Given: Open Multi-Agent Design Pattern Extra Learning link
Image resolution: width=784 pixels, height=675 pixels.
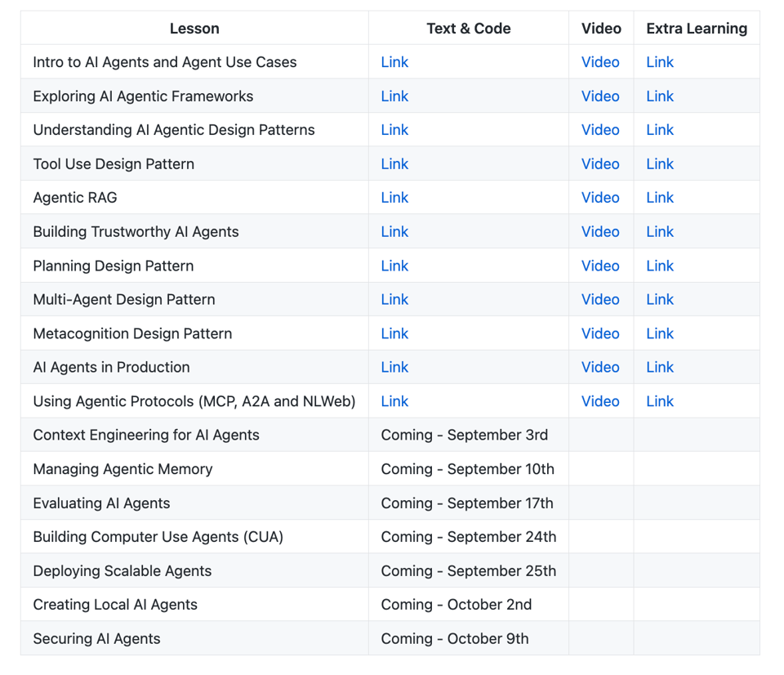Looking at the screenshot, I should coord(660,300).
